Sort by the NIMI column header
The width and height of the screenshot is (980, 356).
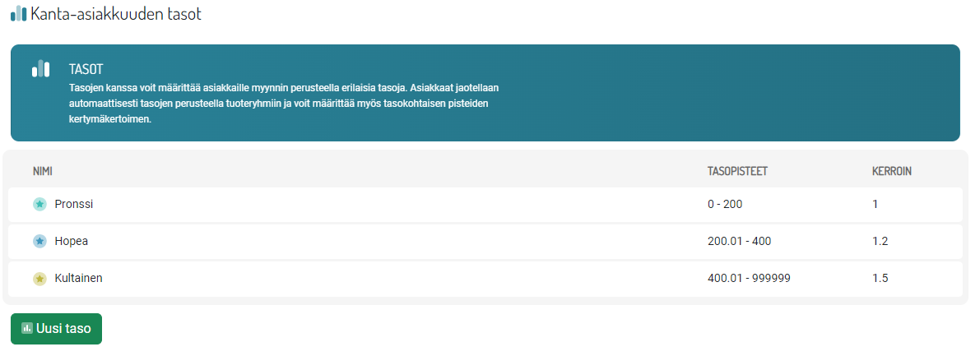point(42,172)
